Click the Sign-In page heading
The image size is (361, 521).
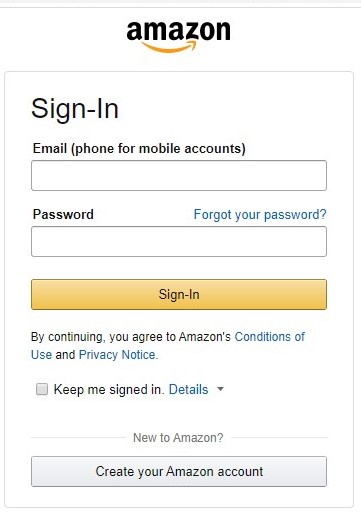coord(75,109)
